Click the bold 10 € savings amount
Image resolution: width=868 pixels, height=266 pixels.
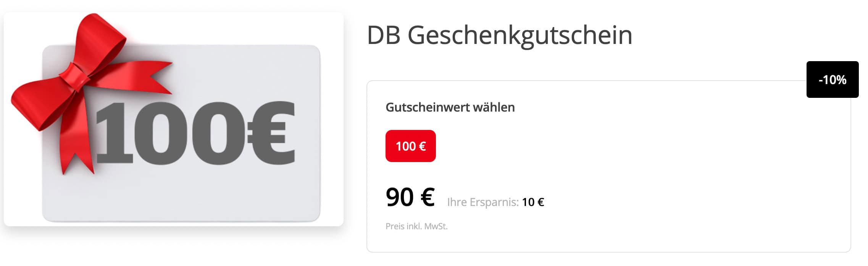(533, 202)
